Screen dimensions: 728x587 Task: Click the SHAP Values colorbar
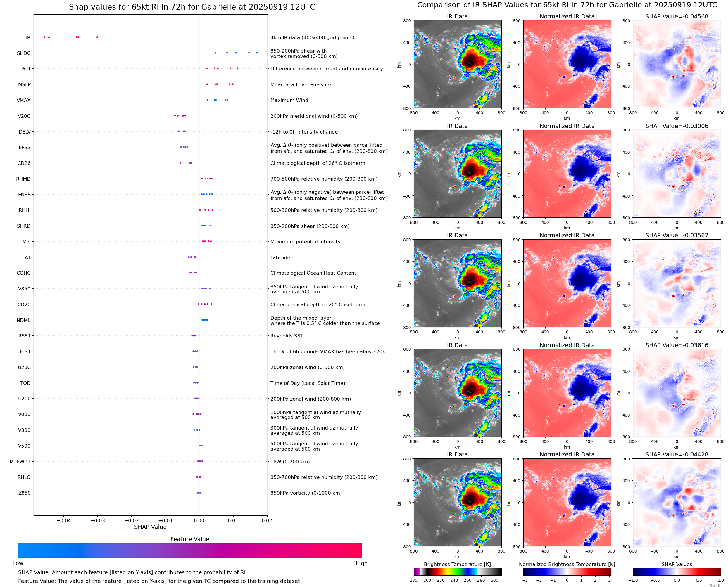click(677, 572)
